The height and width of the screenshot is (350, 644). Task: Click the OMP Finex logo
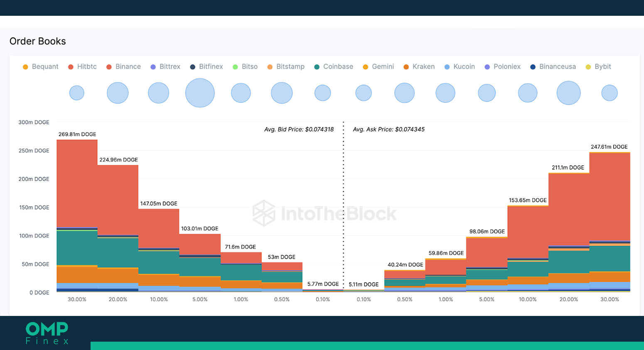tap(47, 333)
